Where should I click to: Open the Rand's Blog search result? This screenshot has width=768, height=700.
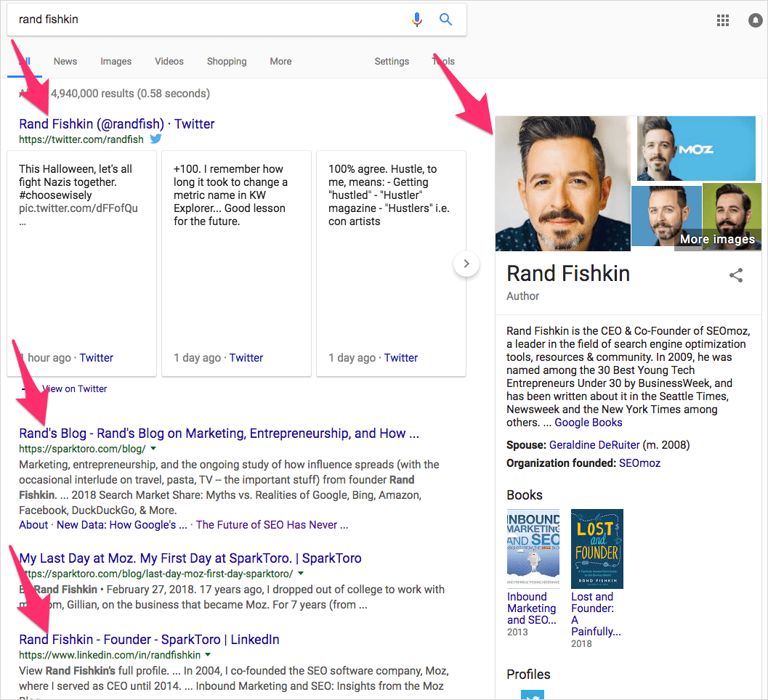[219, 434]
